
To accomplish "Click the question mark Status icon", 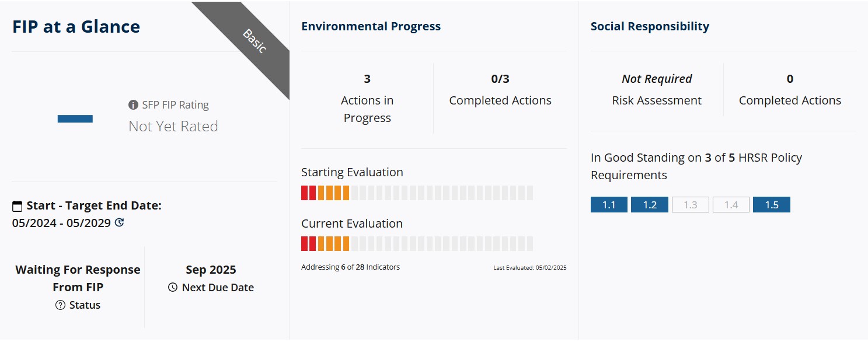I will [x=60, y=305].
